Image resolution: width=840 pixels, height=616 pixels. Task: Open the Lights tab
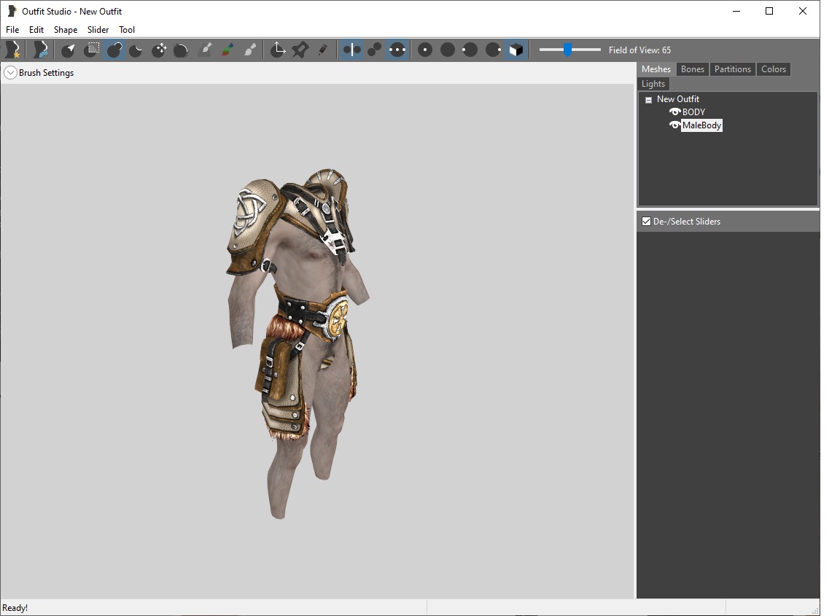coord(653,84)
